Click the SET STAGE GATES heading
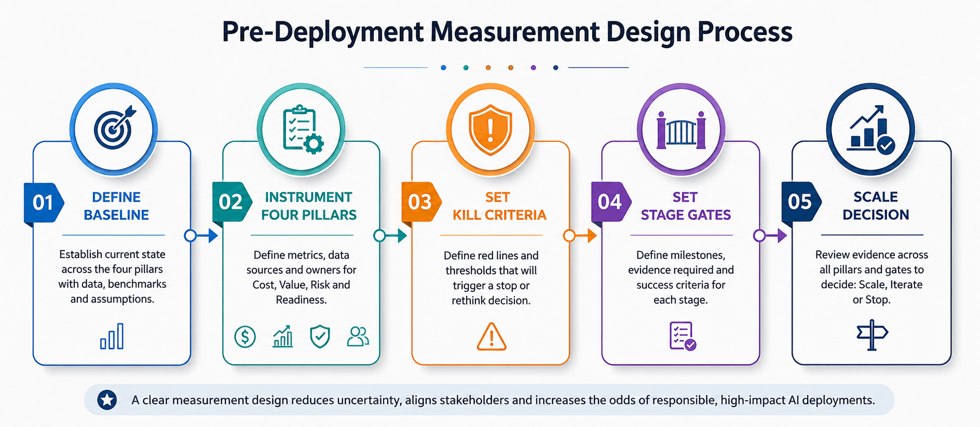This screenshot has height=427, width=980. tap(685, 206)
